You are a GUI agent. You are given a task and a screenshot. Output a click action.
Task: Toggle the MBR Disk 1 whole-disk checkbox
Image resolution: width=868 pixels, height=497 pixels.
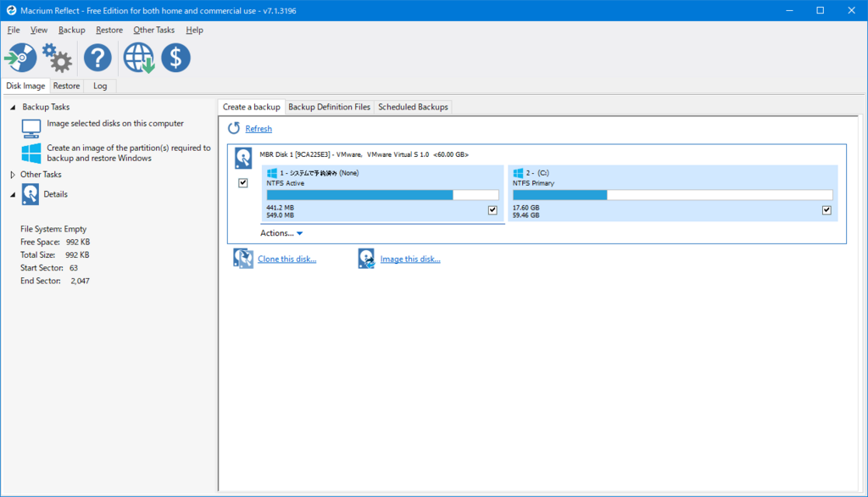pos(243,183)
